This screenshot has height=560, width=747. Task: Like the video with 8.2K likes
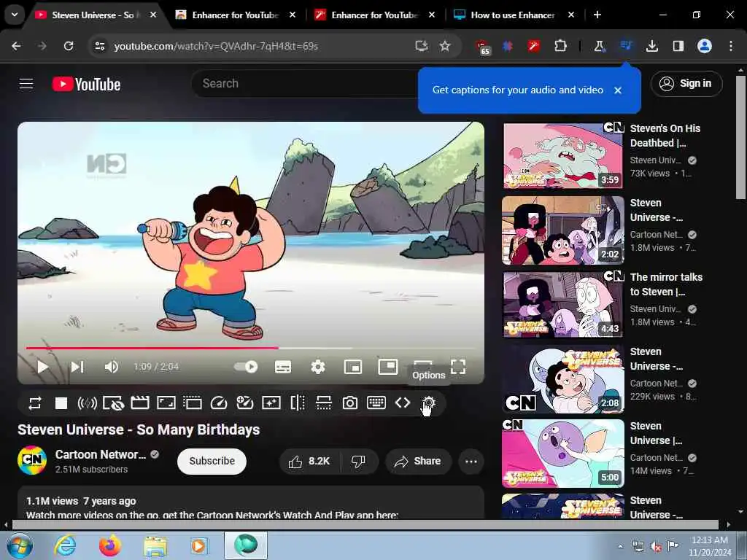click(309, 462)
